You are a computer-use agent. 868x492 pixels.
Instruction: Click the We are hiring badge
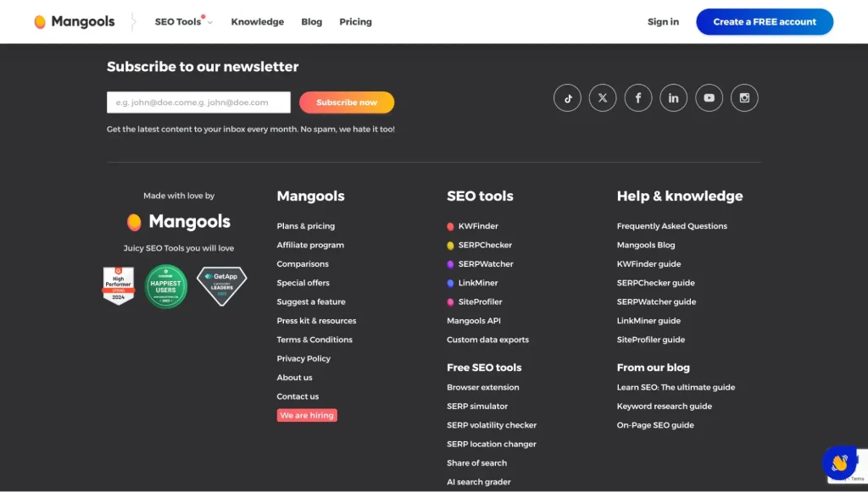307,416
